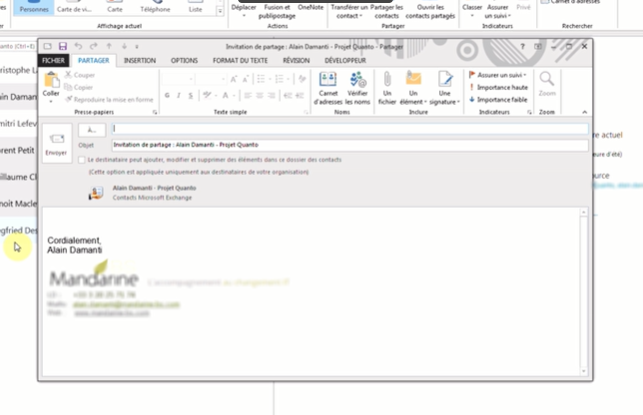Open the FICHIER tab

53,61
